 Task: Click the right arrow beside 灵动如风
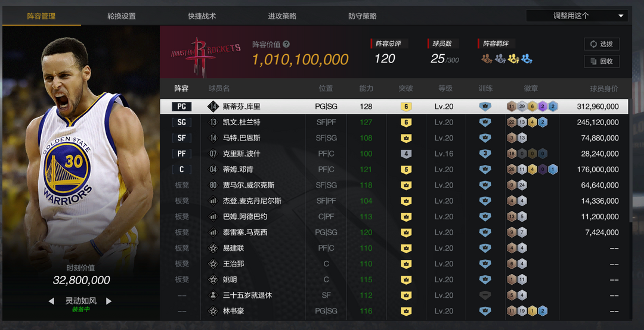click(x=109, y=301)
